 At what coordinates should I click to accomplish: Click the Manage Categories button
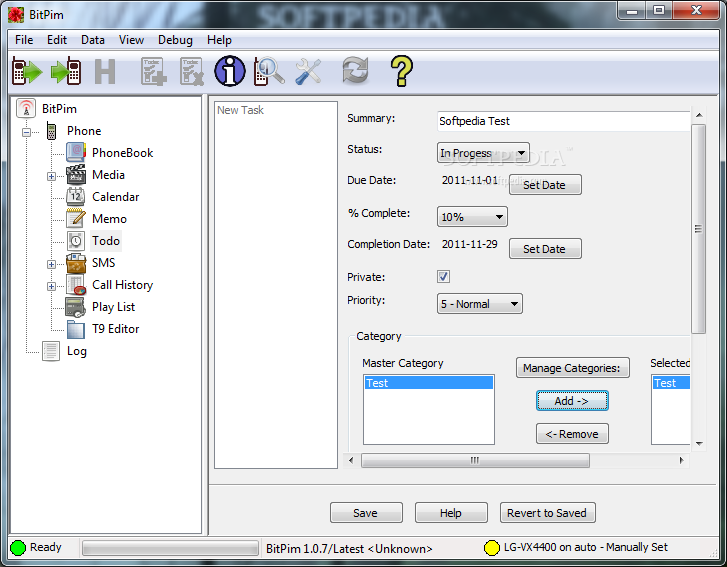point(573,368)
